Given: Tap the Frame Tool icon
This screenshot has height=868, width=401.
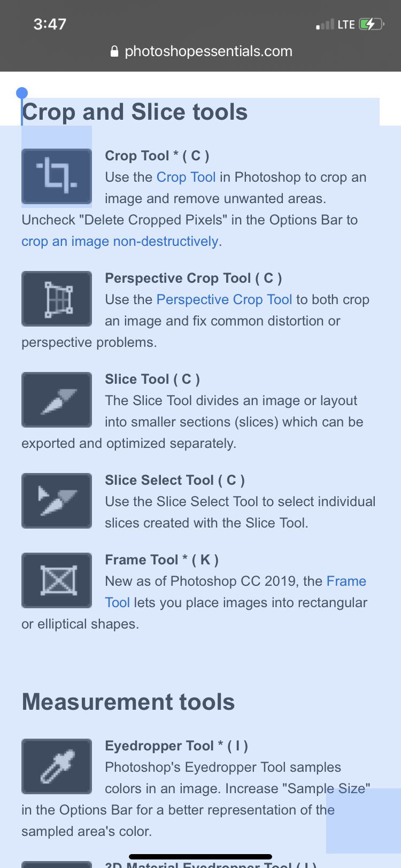Looking at the screenshot, I should click(57, 580).
